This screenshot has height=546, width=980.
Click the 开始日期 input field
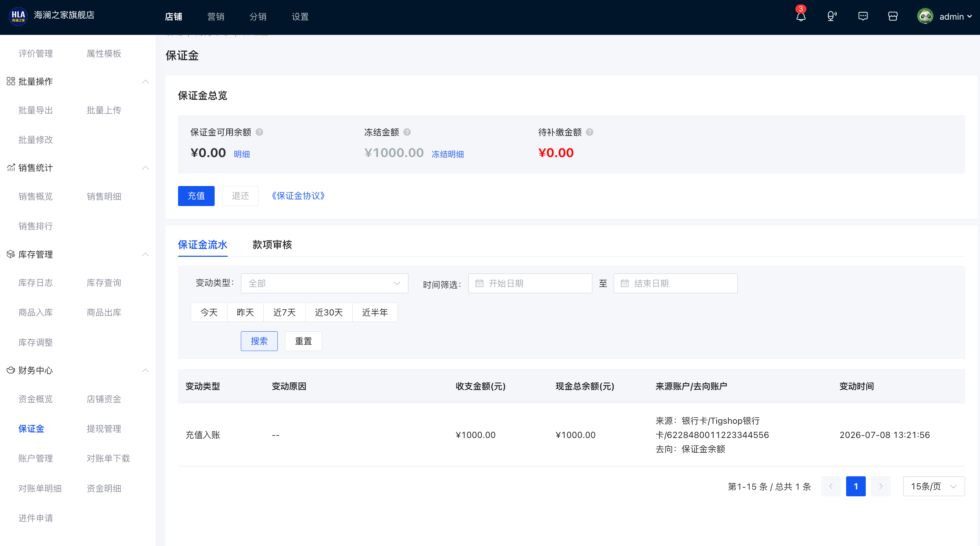point(530,283)
